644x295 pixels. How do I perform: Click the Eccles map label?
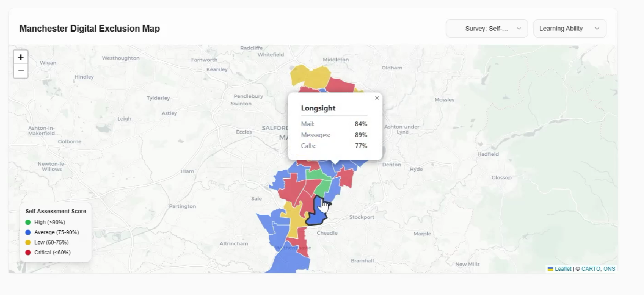(x=244, y=132)
